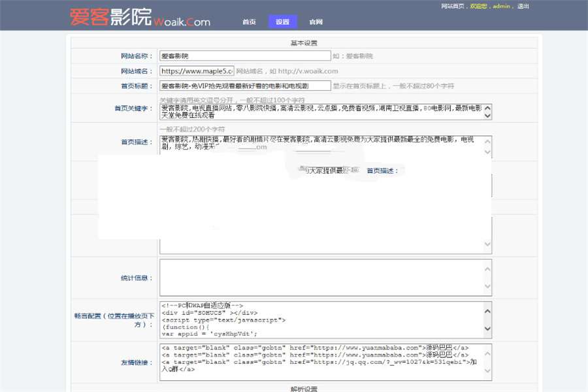Click inside the 首页关键字 textarea
Image resolution: width=588 pixels, height=392 pixels.
click(x=325, y=112)
